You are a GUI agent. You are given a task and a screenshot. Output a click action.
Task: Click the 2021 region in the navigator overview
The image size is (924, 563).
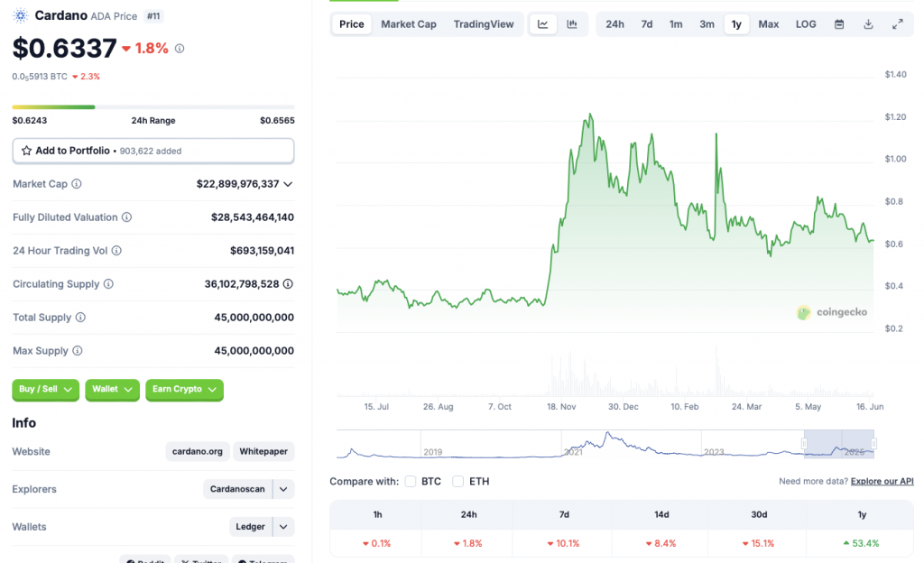click(573, 452)
